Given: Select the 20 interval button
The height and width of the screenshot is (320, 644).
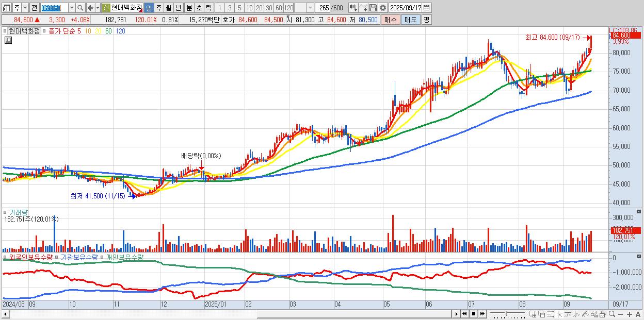Looking at the screenshot, I should (x=259, y=8).
